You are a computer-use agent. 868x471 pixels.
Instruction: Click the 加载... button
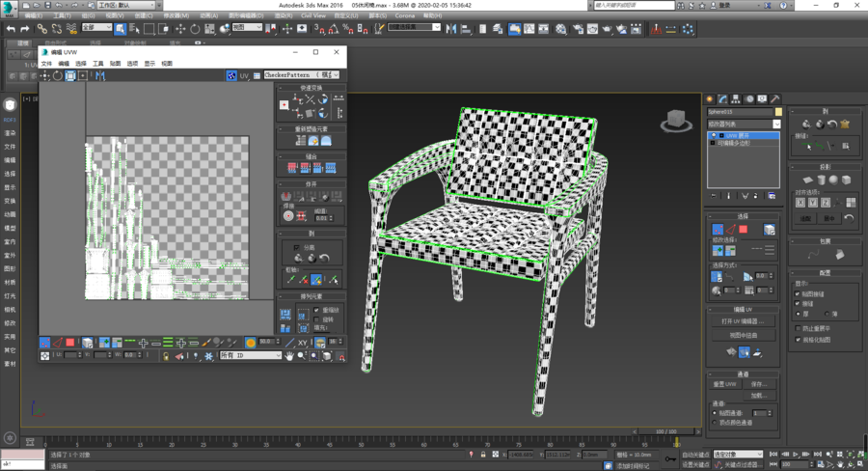tap(759, 396)
